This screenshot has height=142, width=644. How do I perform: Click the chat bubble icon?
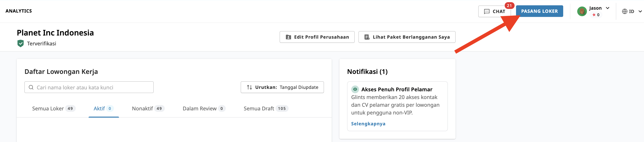(x=487, y=12)
